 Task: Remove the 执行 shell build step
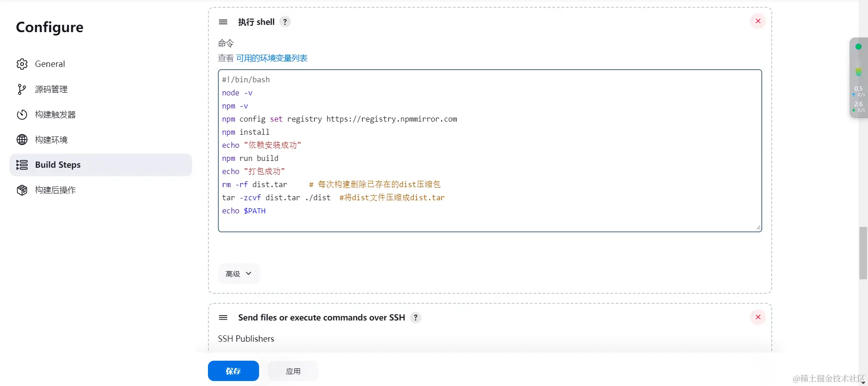tap(758, 21)
